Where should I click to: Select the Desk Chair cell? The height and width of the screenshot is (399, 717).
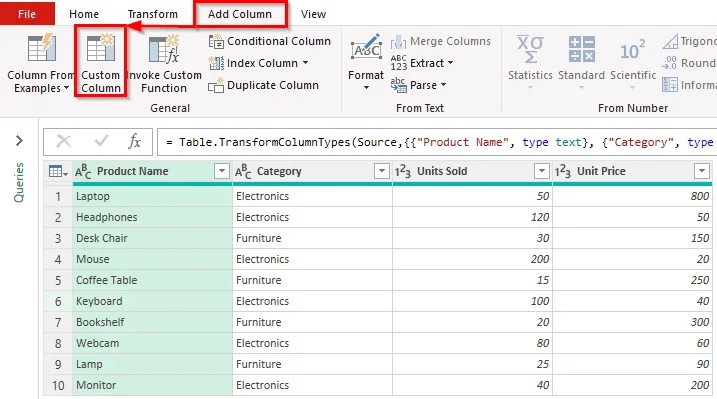coord(152,239)
